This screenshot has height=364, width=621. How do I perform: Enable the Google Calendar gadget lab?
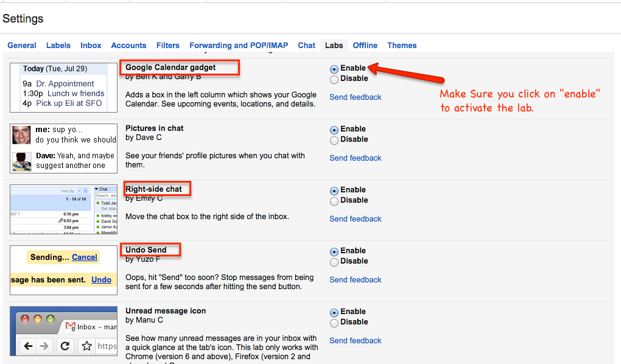334,69
